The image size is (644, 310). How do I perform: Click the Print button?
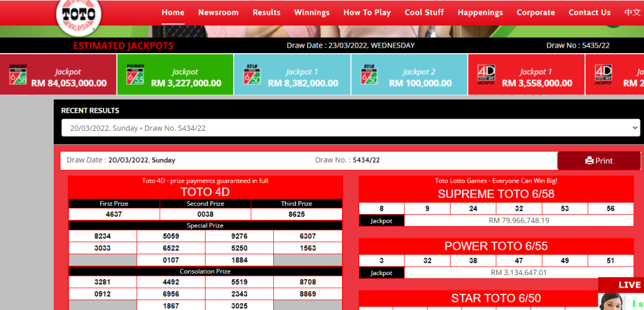pyautogui.click(x=599, y=161)
